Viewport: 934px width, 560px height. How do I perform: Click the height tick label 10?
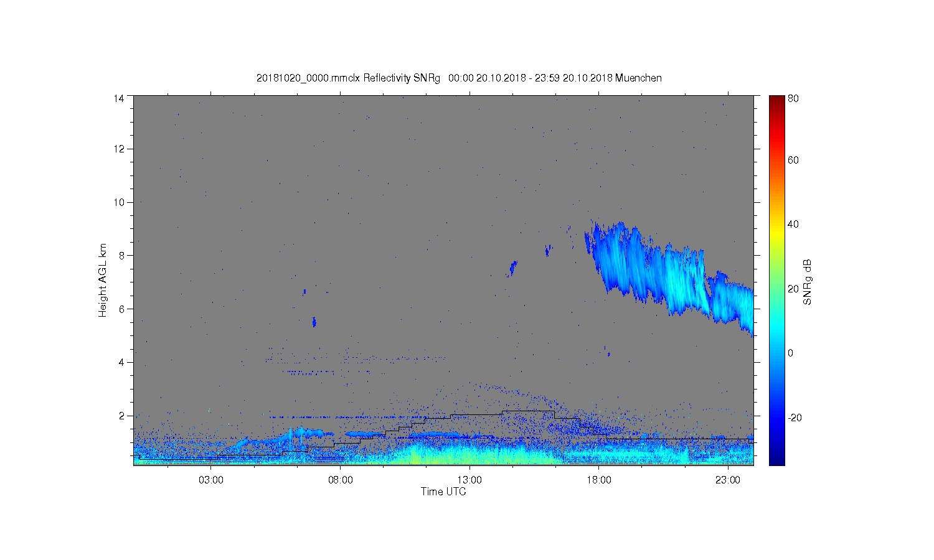[x=119, y=202]
